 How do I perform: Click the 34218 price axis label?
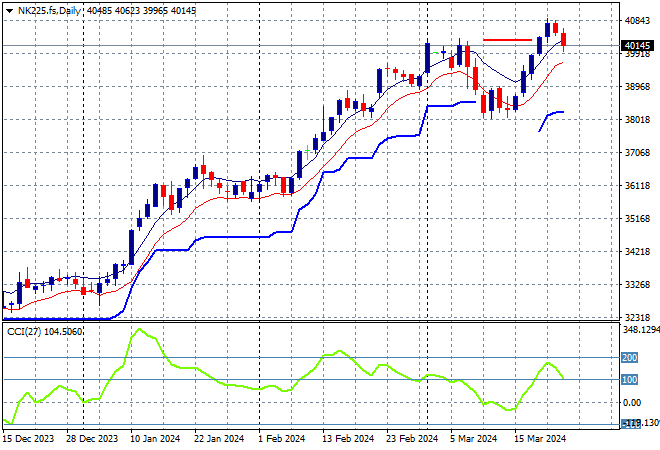[637, 252]
